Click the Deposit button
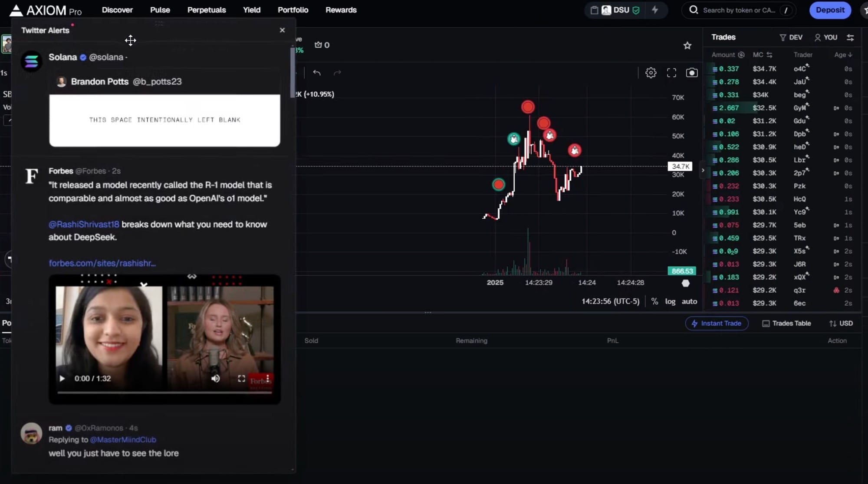 click(829, 10)
